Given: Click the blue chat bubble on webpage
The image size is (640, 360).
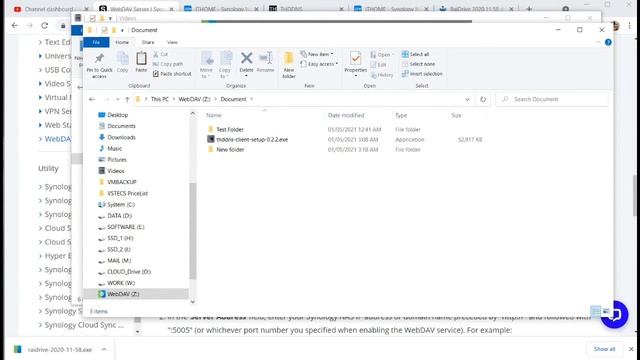Looking at the screenshot, I should click(616, 315).
